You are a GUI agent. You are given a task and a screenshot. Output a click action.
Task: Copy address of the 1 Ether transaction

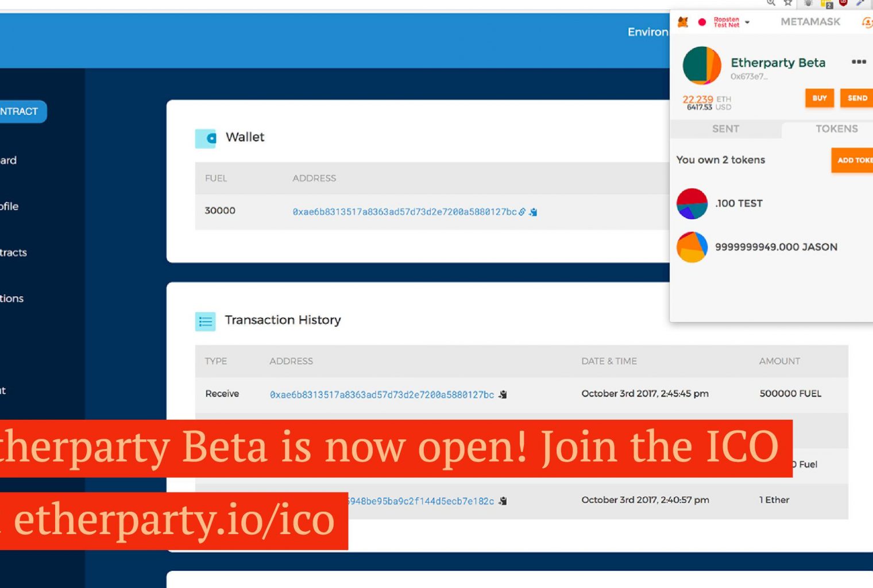point(503,501)
